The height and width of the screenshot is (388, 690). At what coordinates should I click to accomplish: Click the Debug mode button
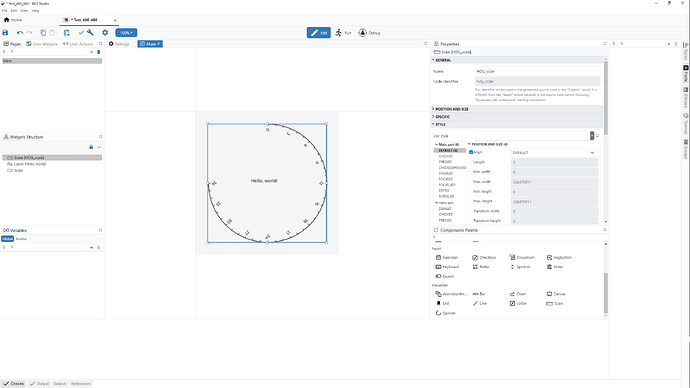369,33
